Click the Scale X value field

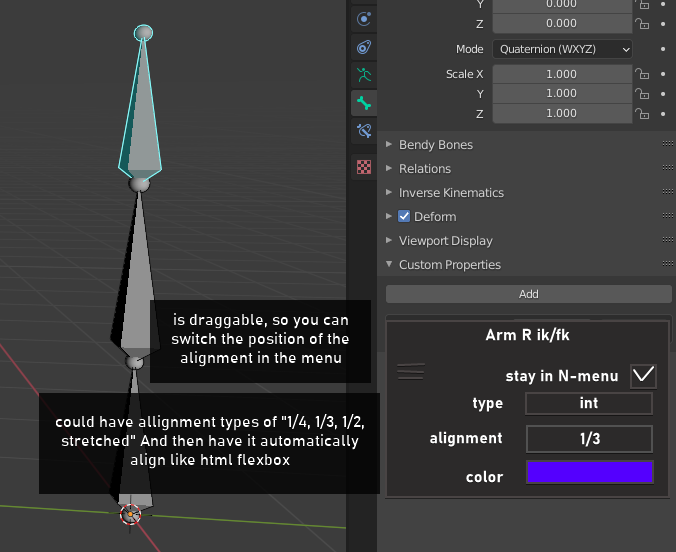562,74
